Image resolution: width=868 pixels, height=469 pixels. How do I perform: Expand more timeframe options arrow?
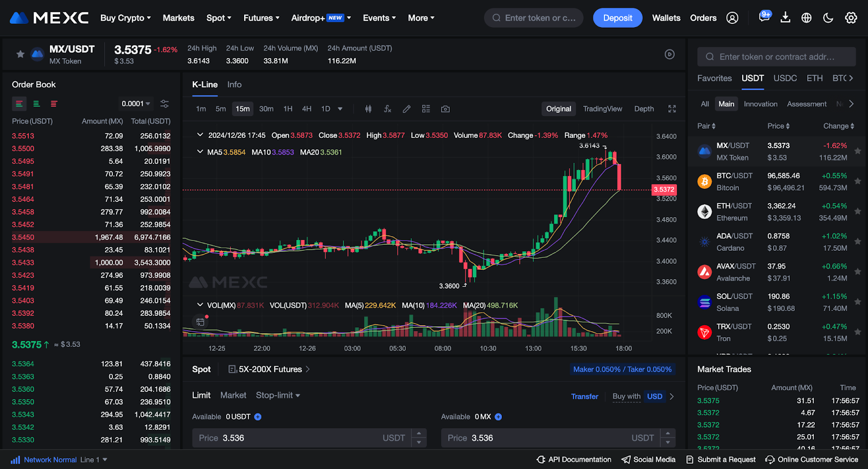tap(340, 109)
